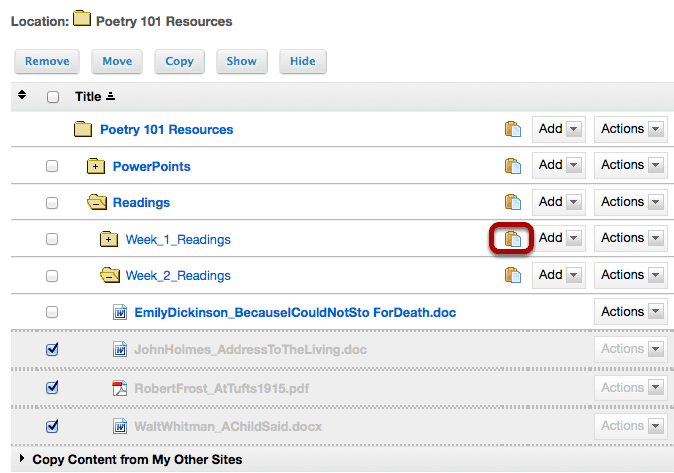This screenshot has width=674, height=473.
Task: Open Actions menu for Poetry 101 Resources
Action: click(x=631, y=129)
